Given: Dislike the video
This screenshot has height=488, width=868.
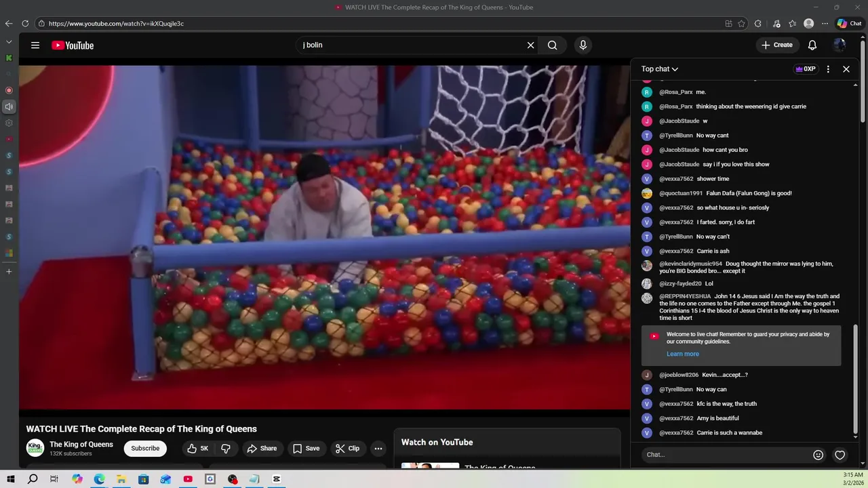Looking at the screenshot, I should (x=226, y=448).
